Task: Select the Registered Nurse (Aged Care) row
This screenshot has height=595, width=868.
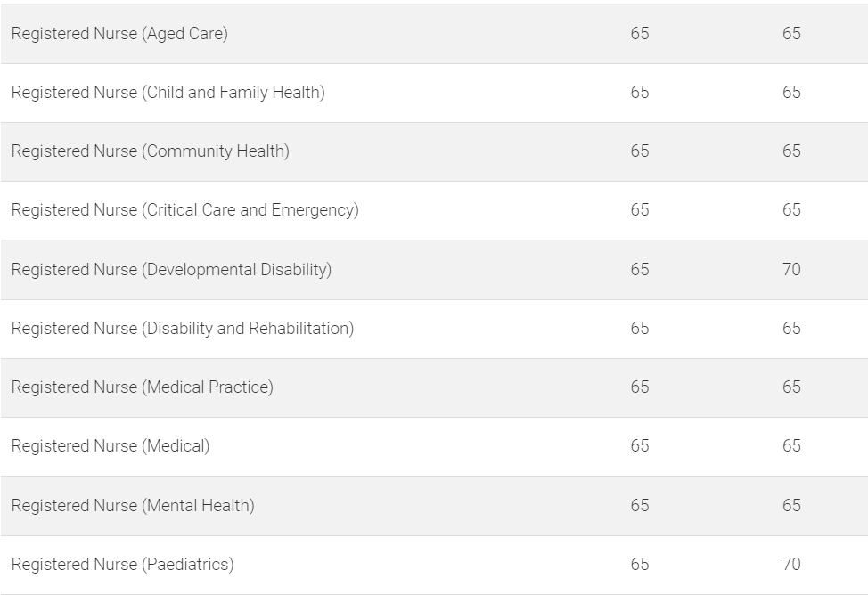Action: 434,34
